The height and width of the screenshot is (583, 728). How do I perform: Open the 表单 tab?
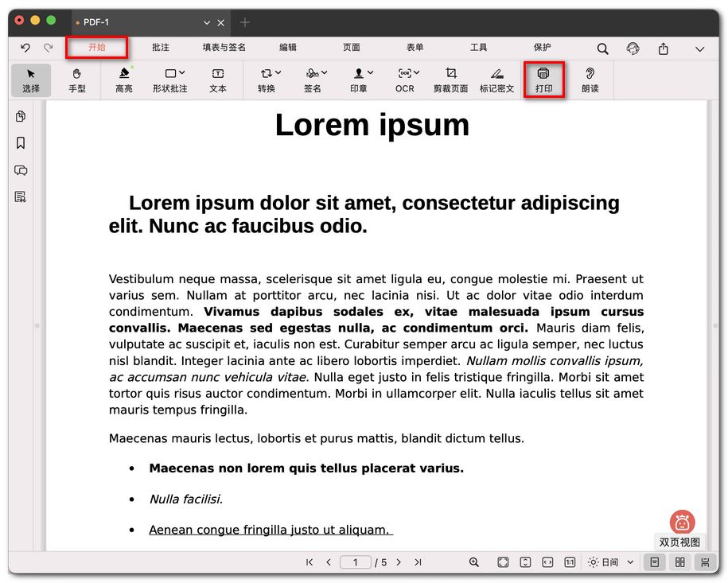(x=415, y=48)
